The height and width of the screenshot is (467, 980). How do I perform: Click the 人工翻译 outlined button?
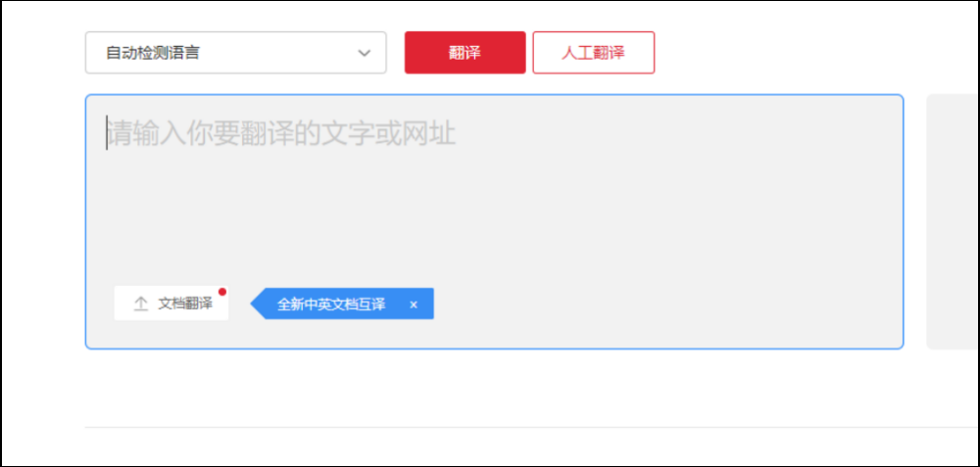point(593,53)
